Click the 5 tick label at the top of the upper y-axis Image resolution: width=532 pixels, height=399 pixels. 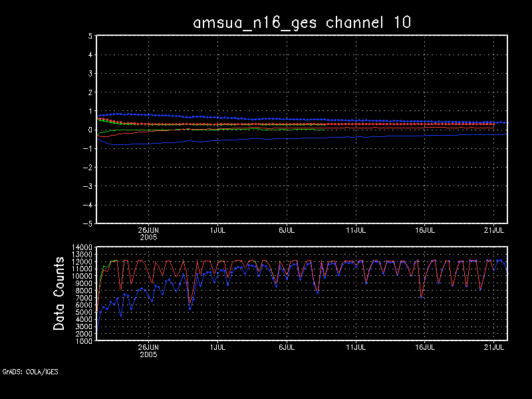(x=90, y=37)
